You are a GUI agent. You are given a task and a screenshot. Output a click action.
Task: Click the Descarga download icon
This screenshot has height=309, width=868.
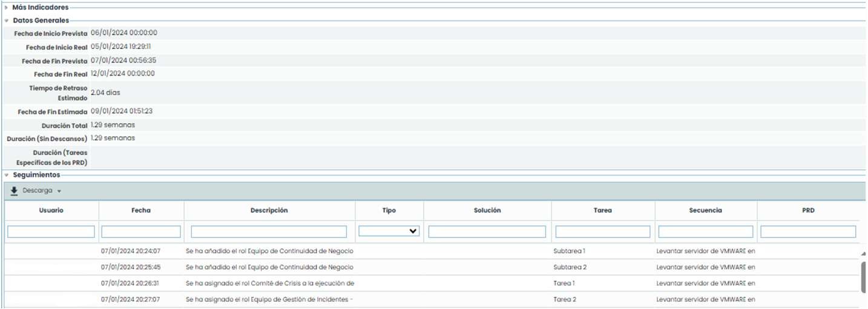14,190
